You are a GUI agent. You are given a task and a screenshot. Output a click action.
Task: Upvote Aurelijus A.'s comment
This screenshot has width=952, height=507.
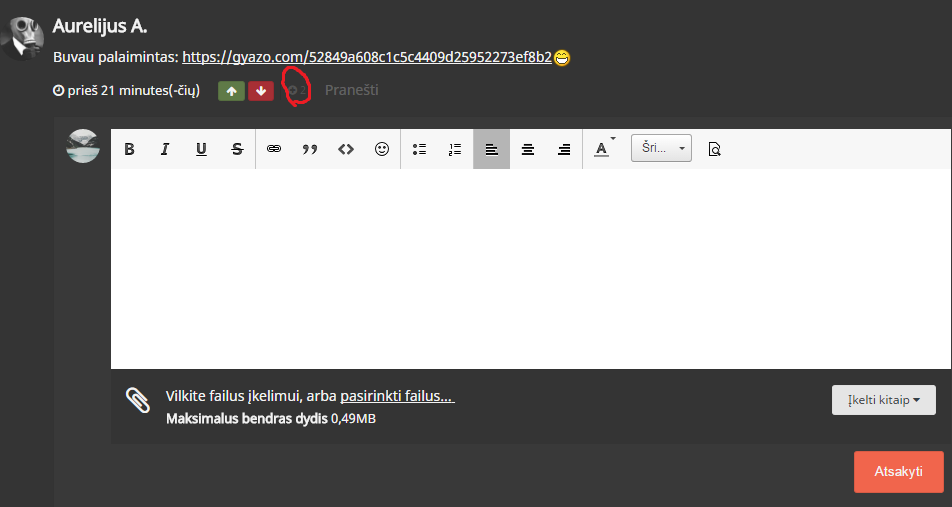click(231, 91)
